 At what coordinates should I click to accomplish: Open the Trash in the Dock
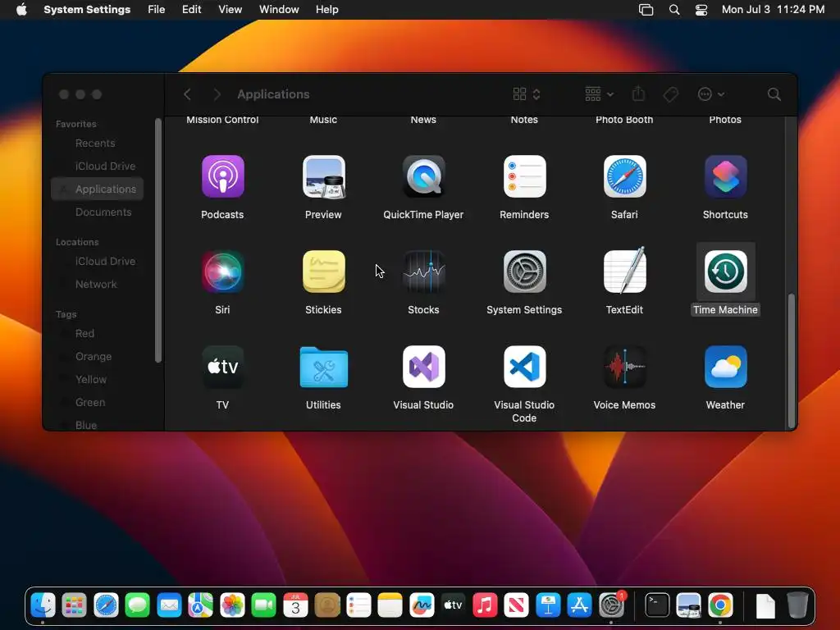tap(797, 605)
